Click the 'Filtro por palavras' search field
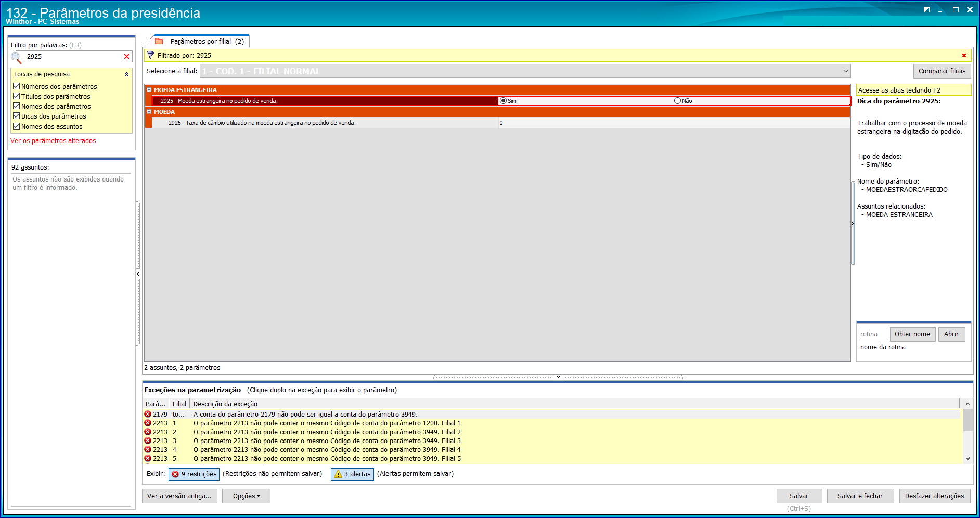 click(x=73, y=57)
